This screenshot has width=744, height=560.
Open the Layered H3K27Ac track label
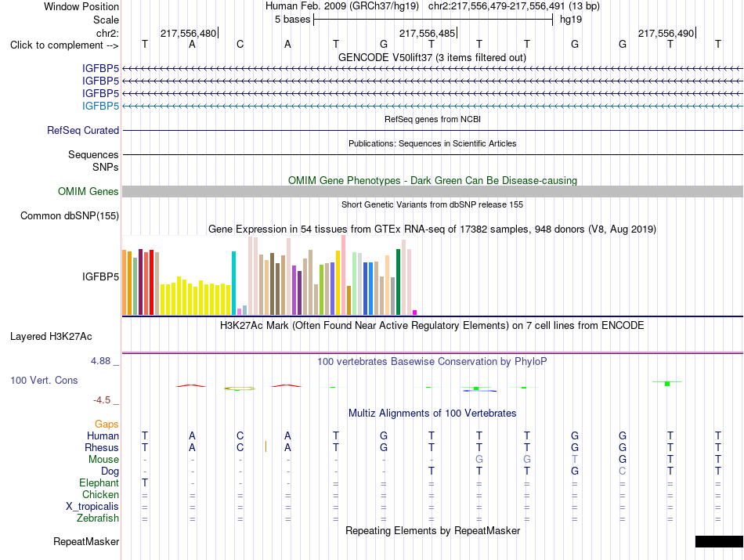(x=51, y=337)
